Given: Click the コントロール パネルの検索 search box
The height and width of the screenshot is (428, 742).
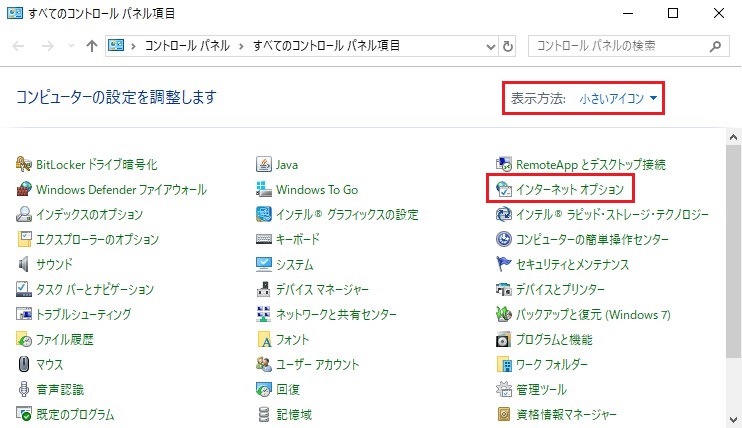Looking at the screenshot, I should tap(628, 46).
